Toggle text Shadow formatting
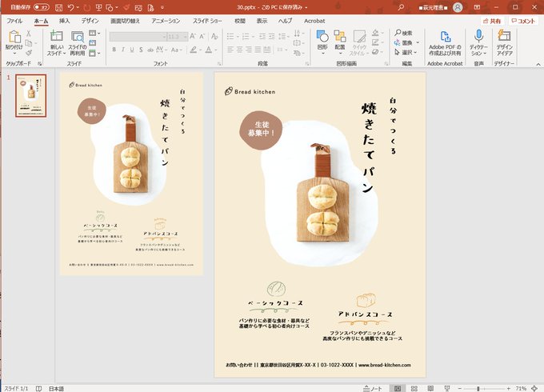The width and height of the screenshot is (544, 392). point(141,50)
